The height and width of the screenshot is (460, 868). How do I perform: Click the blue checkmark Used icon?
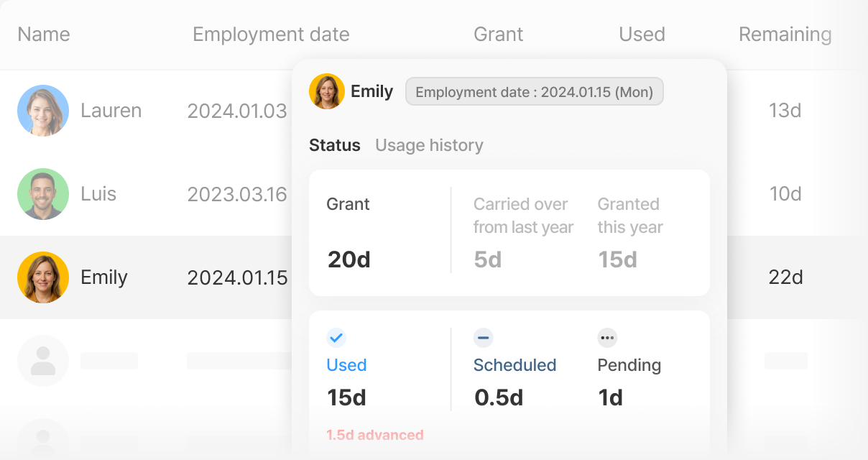click(336, 337)
